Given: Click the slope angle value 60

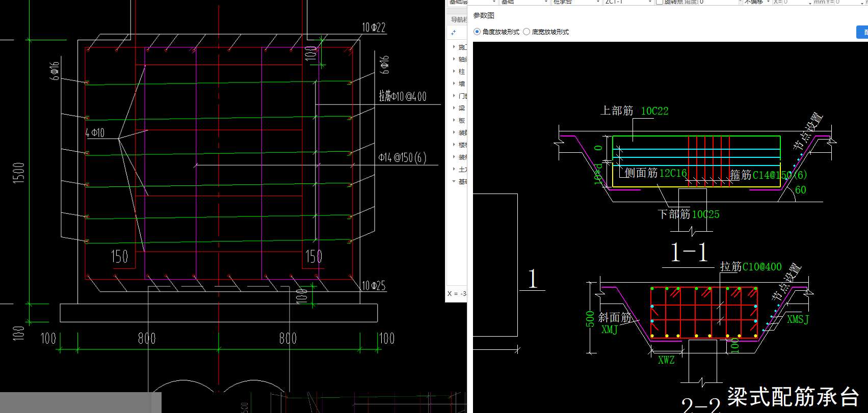Looking at the screenshot, I should click(801, 190).
